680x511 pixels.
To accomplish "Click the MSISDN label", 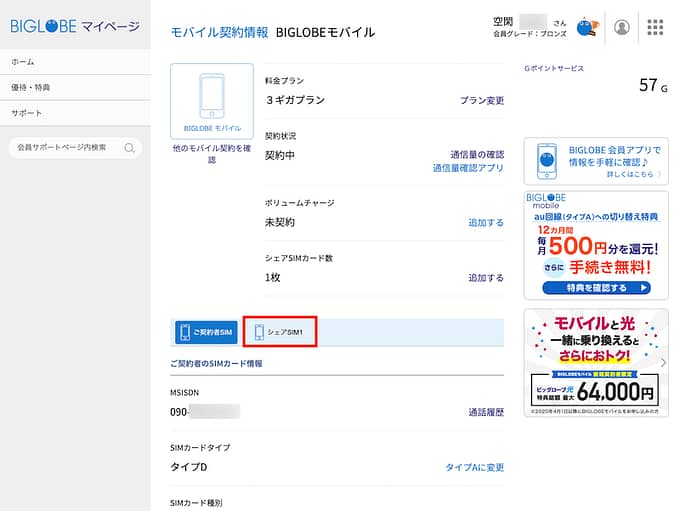I will click(x=185, y=393).
